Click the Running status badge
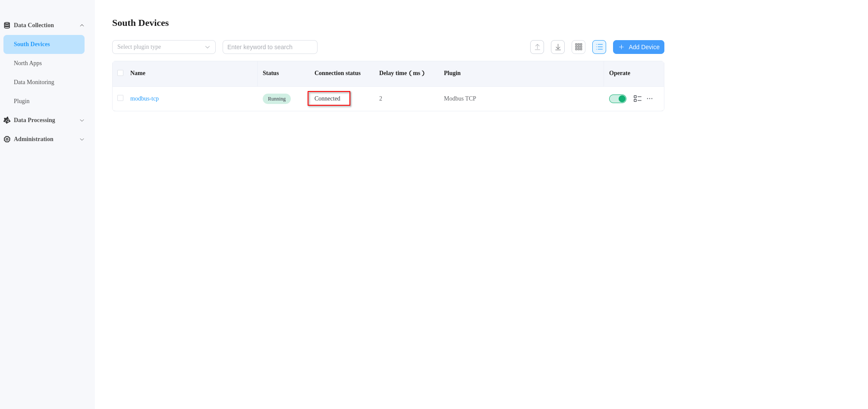The width and height of the screenshot is (868, 409). [276, 98]
